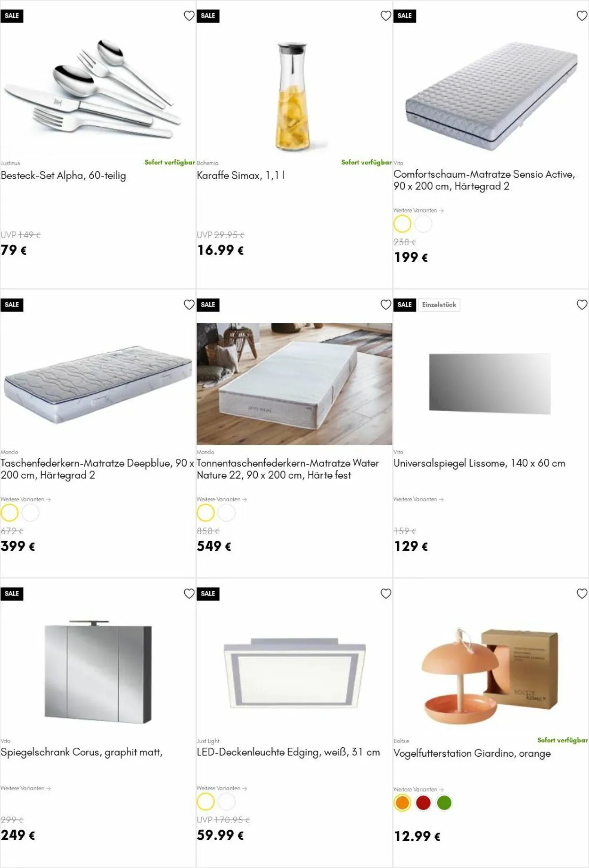Pick second variant of Deepblue mattress
The width and height of the screenshot is (589, 868).
31,513
